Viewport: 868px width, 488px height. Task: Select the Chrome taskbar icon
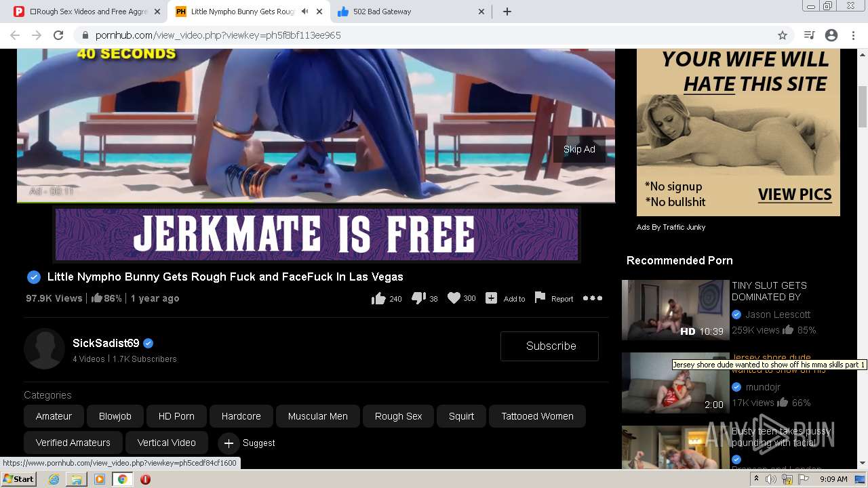pos(122,479)
